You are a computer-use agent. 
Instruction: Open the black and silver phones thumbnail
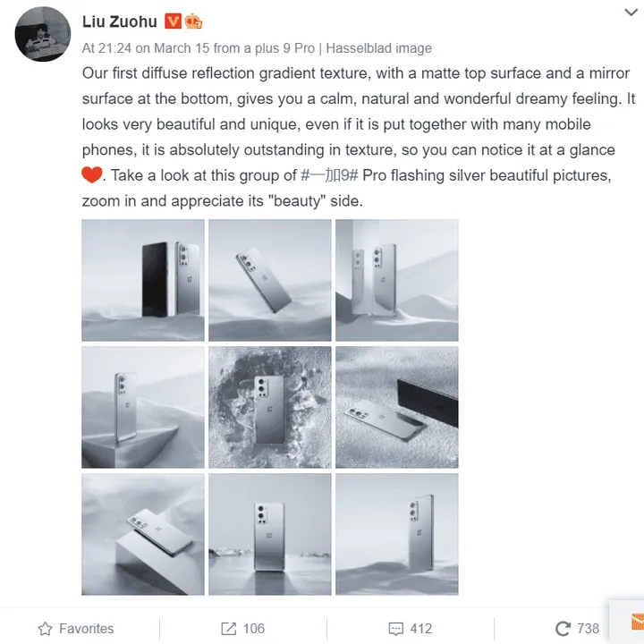click(143, 280)
